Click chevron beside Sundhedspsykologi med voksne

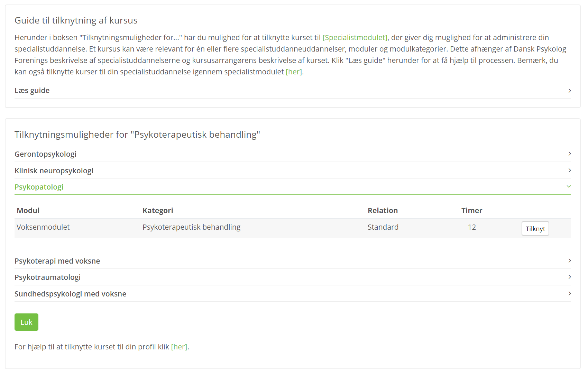569,293
